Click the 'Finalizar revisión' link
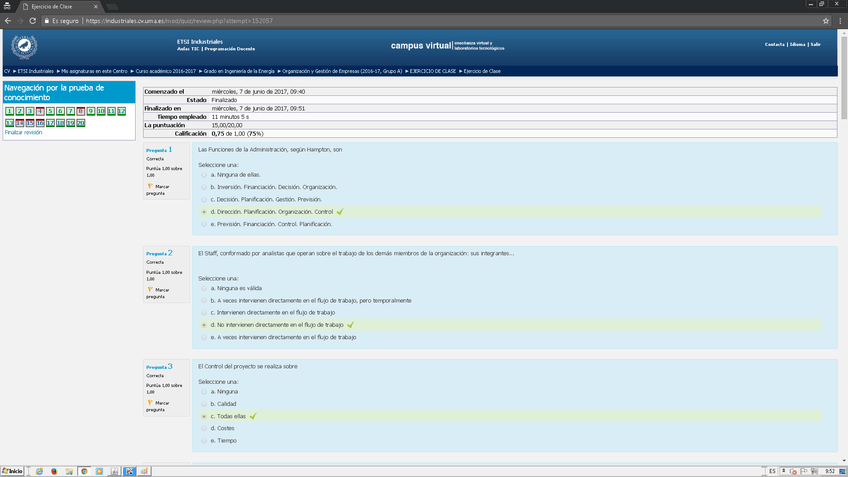 pos(23,131)
